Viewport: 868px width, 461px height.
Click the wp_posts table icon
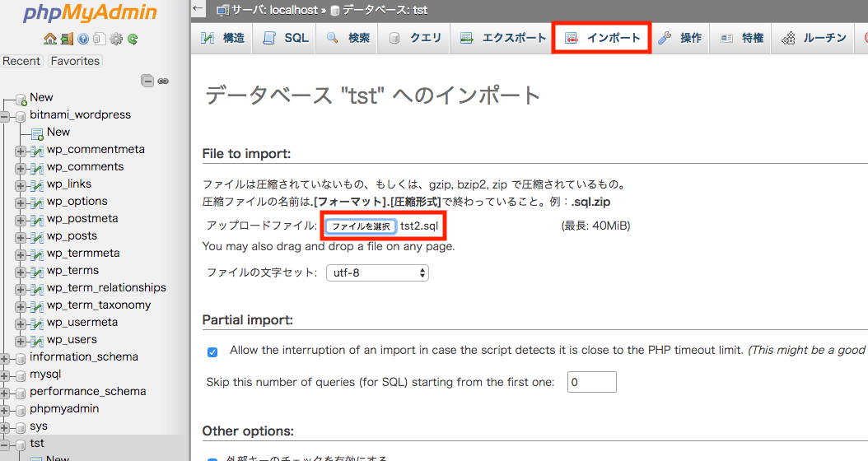36,236
